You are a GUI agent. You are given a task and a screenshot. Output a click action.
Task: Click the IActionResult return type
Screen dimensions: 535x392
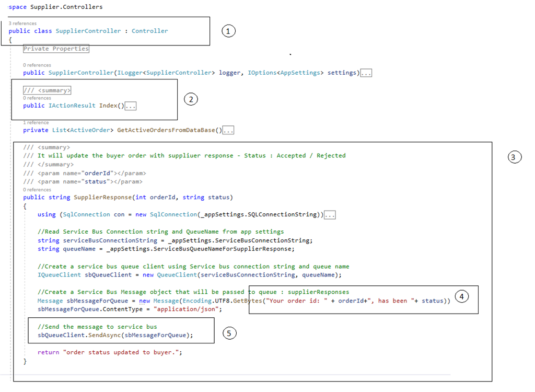click(x=72, y=106)
